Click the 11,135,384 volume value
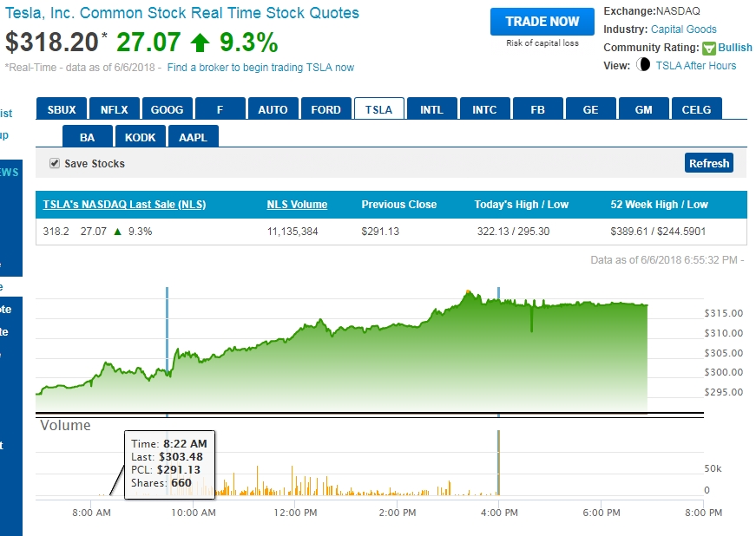 [293, 232]
